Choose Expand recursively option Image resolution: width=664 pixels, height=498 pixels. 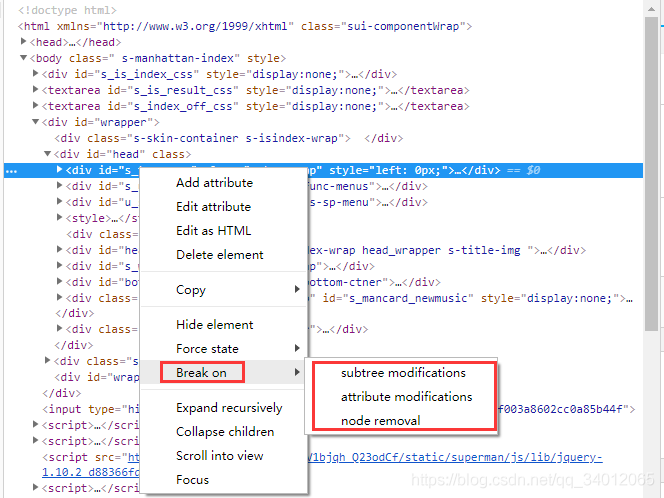(229, 408)
